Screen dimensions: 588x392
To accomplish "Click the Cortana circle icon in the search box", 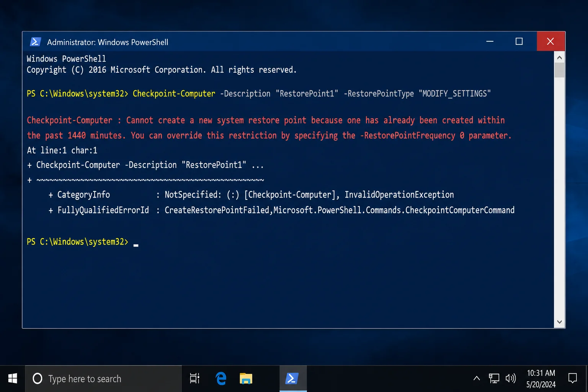I will [38, 379].
